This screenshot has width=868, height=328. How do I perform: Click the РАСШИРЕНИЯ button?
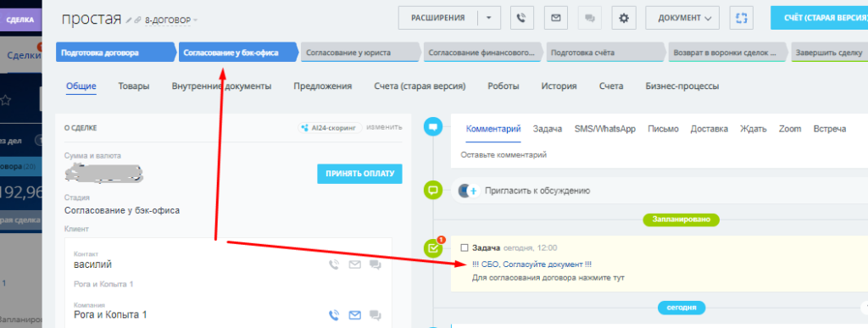pos(438,18)
